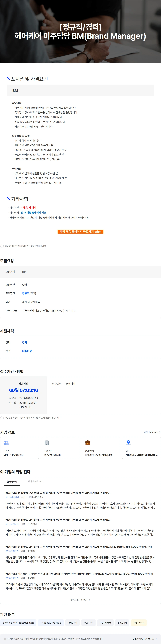Click the 경력 qualification value

point(24,342)
